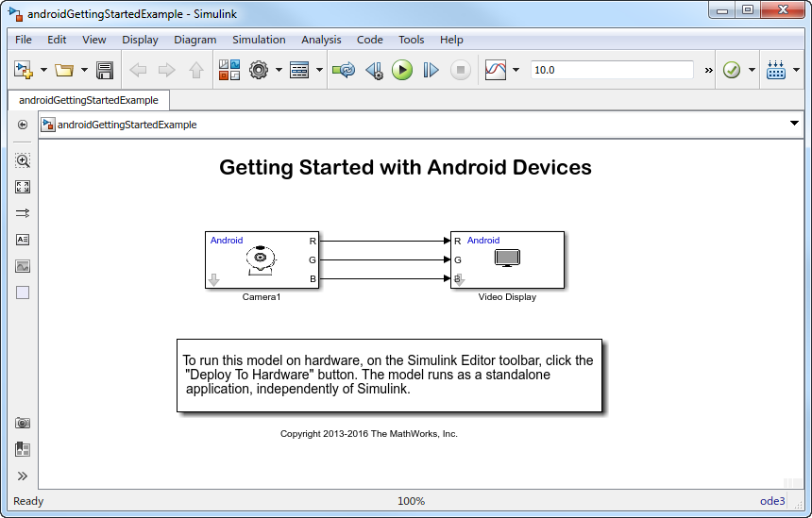Screen dimensions: 812x518
Task: Show more toolbar items chevron
Action: tap(708, 71)
